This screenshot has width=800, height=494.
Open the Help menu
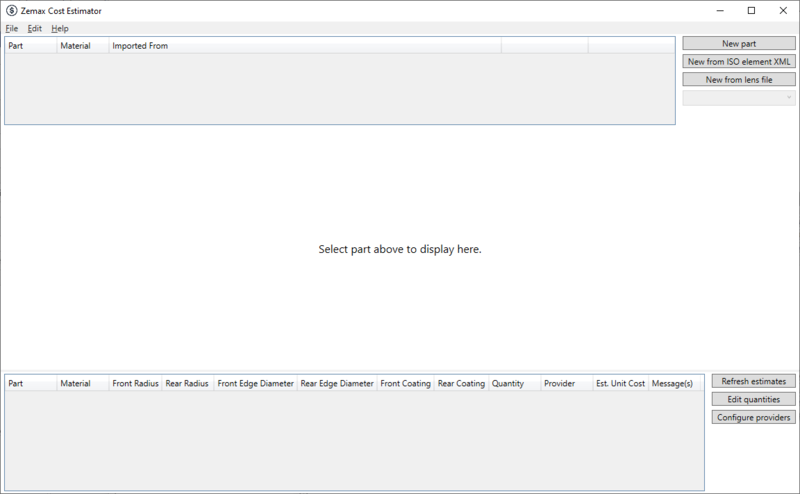click(x=60, y=29)
